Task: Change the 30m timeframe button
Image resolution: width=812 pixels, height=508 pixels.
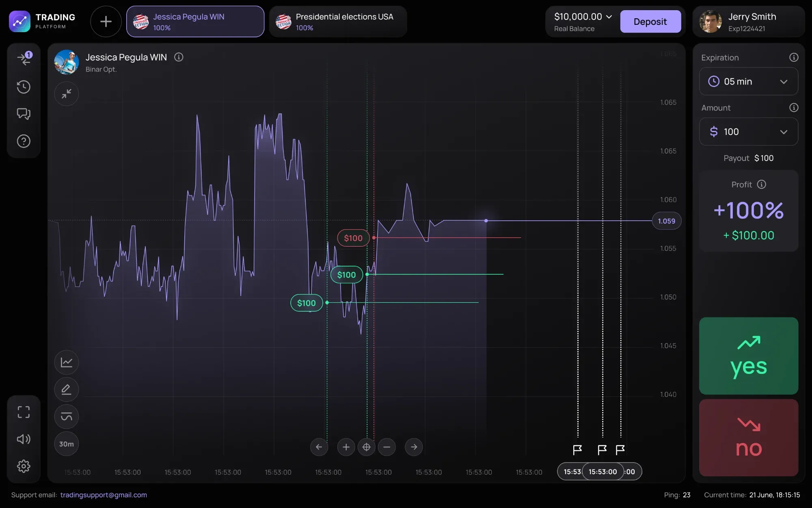Action: 67,444
